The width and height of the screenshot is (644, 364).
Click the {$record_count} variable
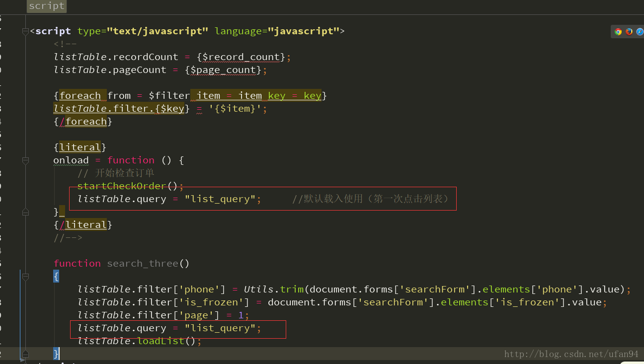point(241,57)
